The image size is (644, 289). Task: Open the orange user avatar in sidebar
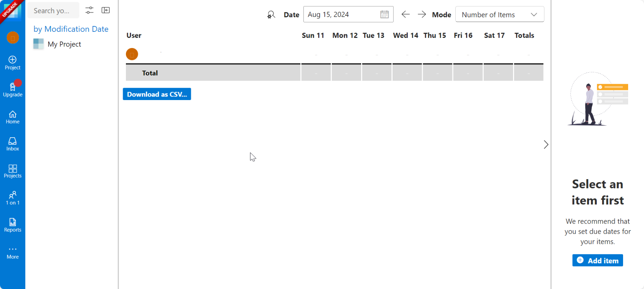tap(13, 38)
